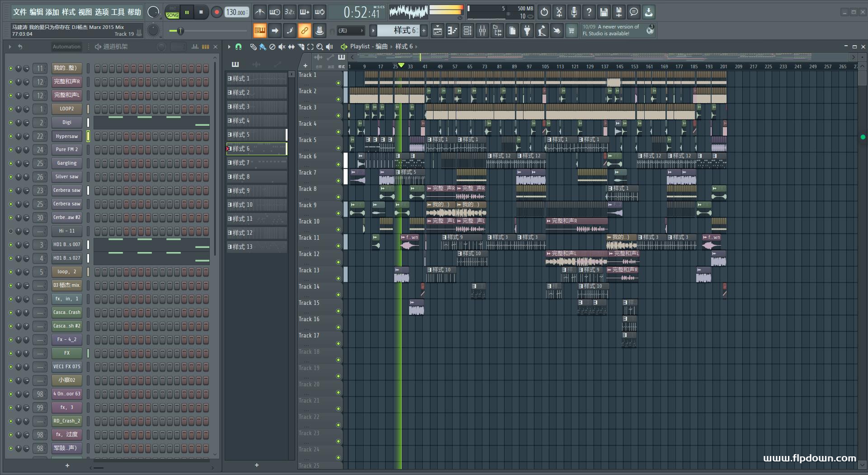The height and width of the screenshot is (475, 868).
Task: Open the 视图 menu
Action: point(85,12)
